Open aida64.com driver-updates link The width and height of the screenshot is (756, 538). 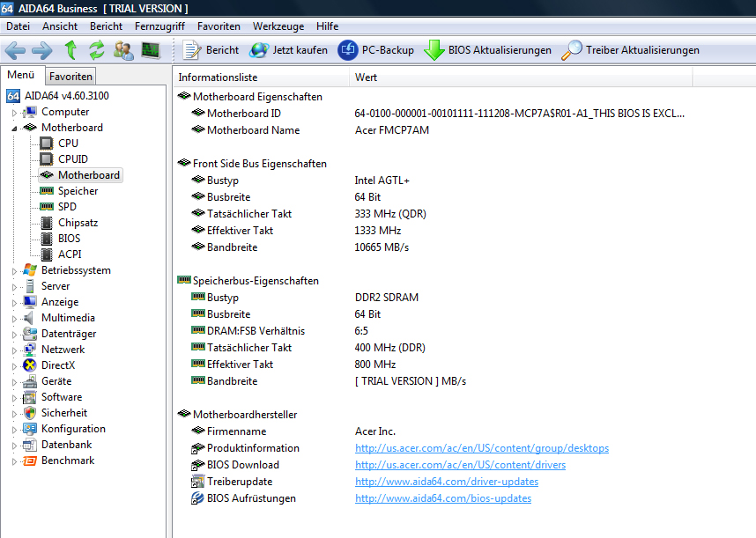click(x=447, y=482)
